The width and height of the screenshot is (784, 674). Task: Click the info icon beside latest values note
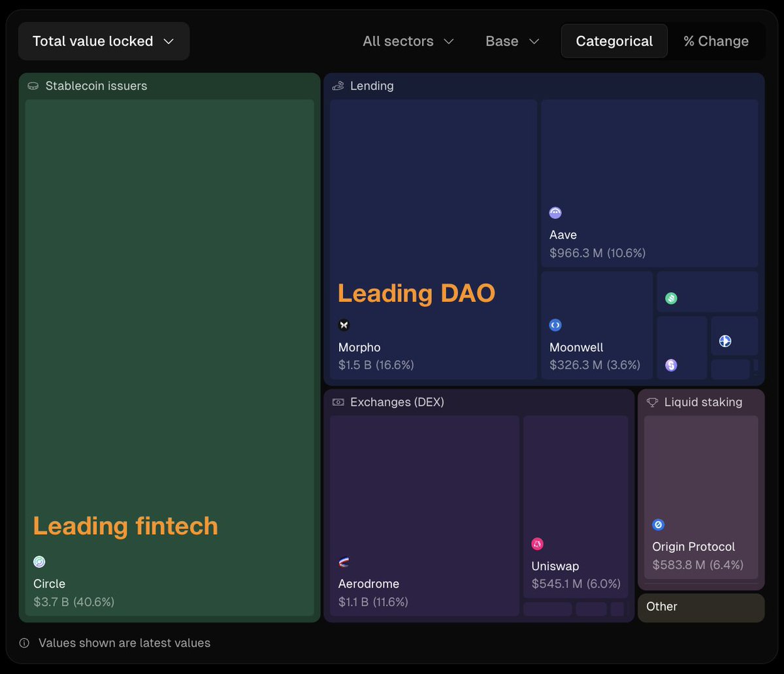click(x=24, y=643)
